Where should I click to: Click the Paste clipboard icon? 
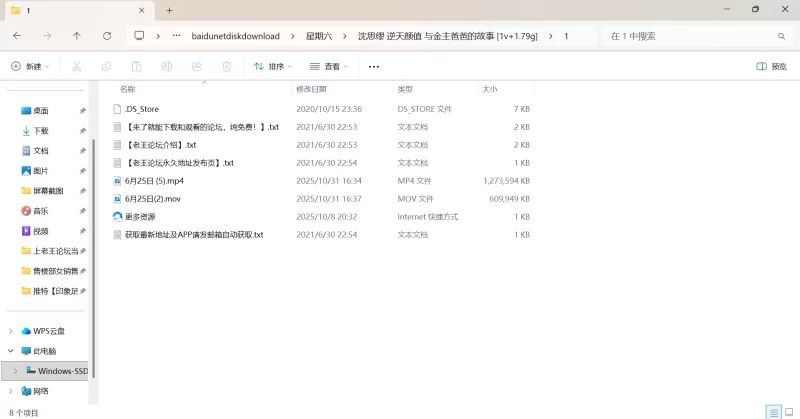136,66
